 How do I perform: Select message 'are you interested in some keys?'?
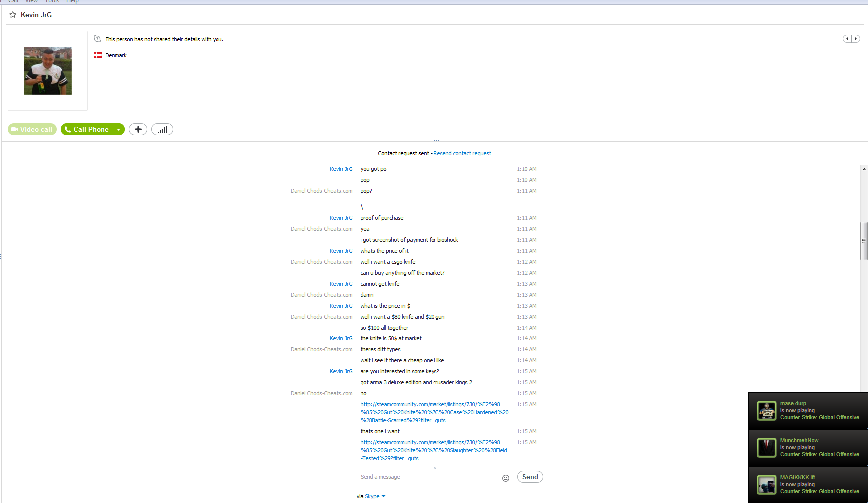coord(400,371)
